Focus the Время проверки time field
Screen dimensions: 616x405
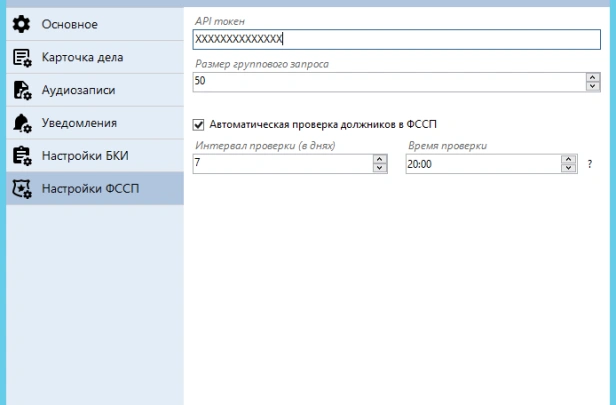click(x=482, y=163)
